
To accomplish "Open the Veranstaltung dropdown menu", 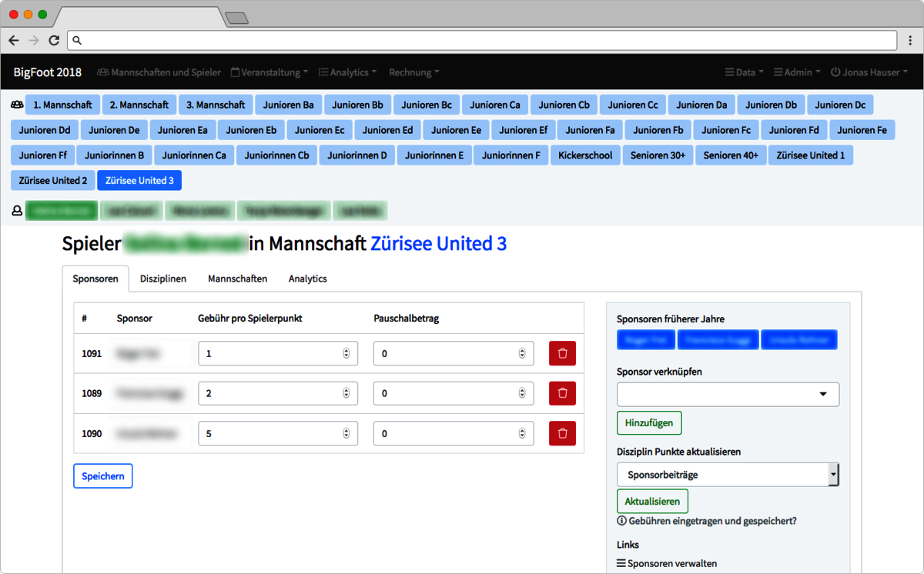I will (269, 72).
